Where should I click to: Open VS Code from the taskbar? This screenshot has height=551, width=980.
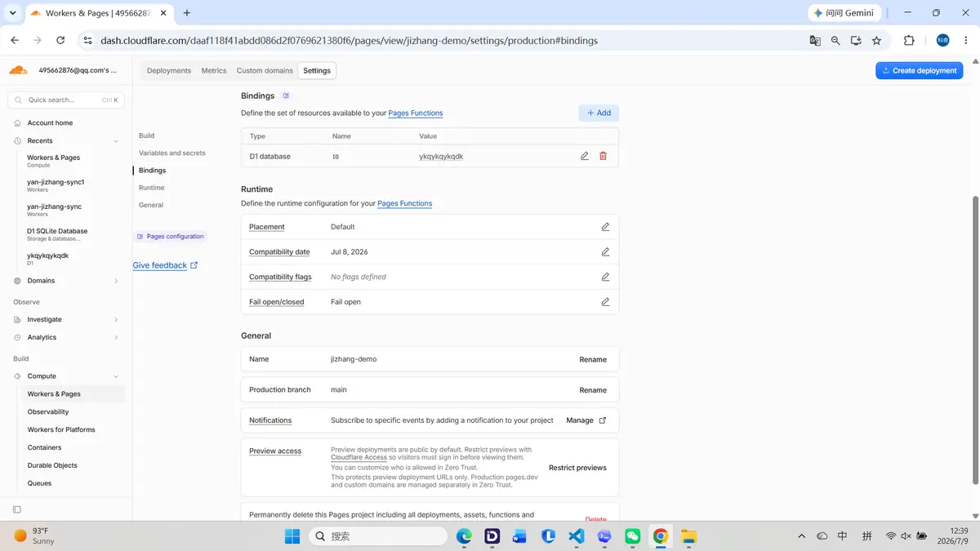pyautogui.click(x=577, y=536)
